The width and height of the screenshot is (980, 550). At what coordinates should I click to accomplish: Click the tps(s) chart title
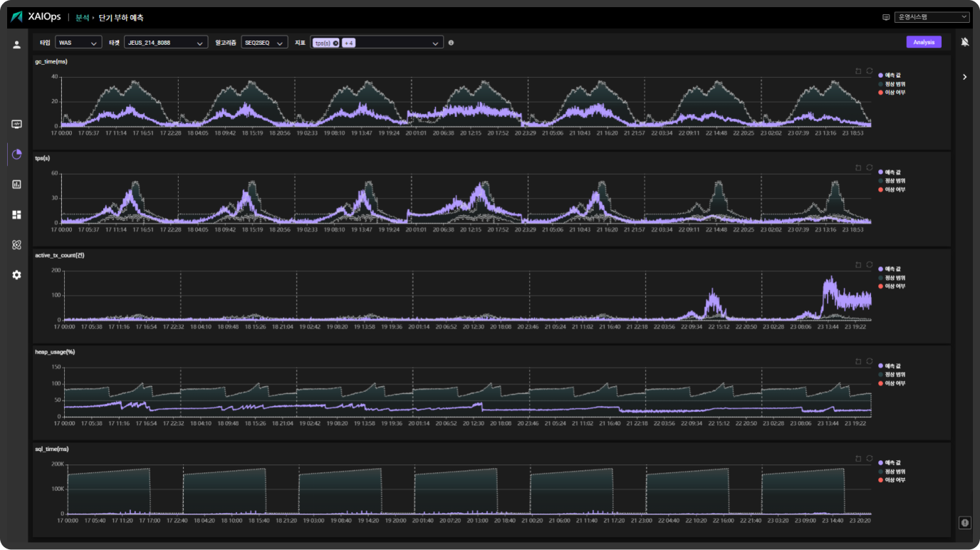click(43, 158)
